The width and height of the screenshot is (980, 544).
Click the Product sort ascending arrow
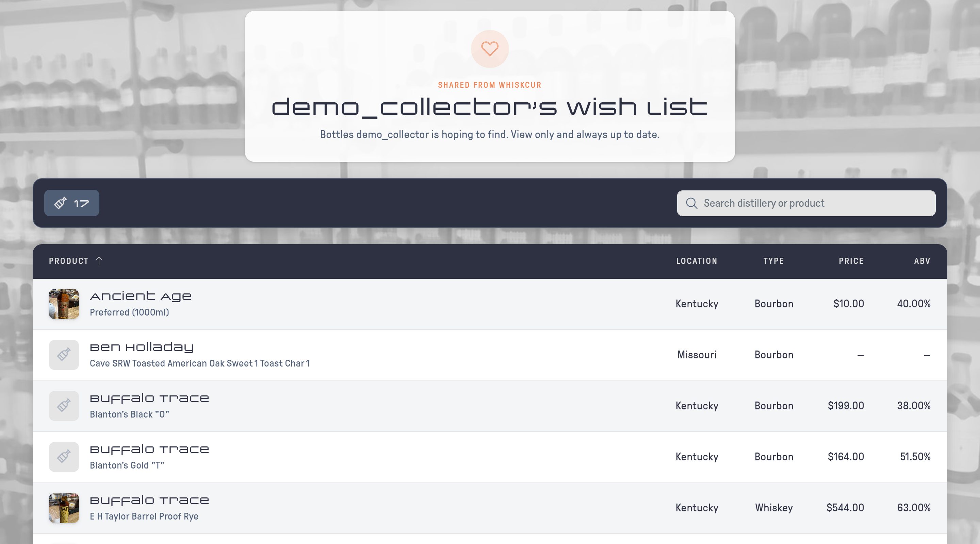point(99,260)
